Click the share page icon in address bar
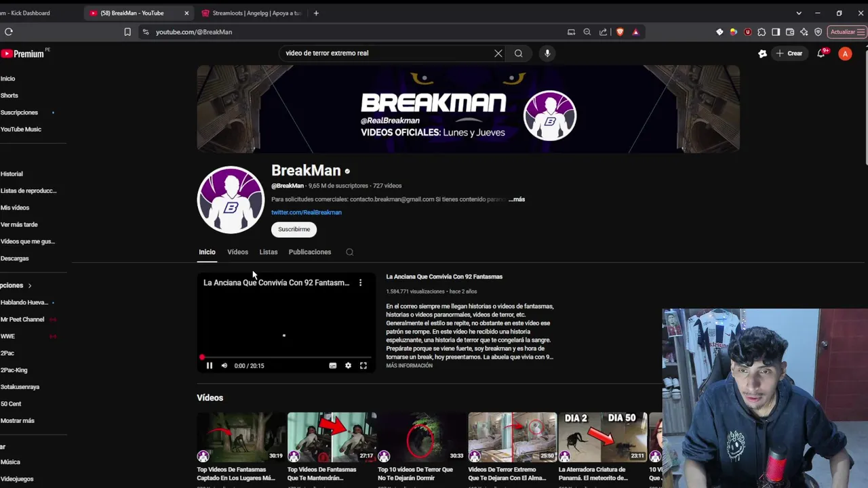 [x=603, y=32]
